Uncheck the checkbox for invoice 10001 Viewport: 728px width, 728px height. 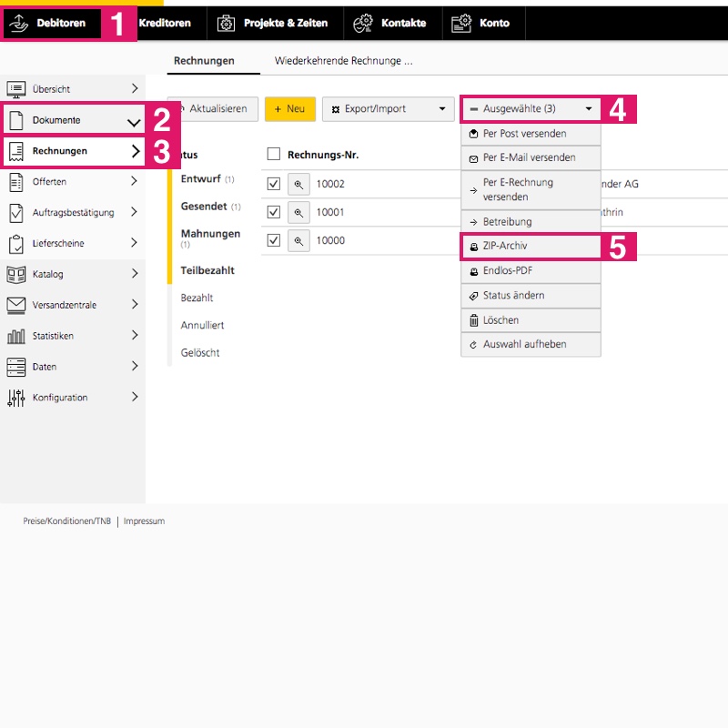pos(274,213)
